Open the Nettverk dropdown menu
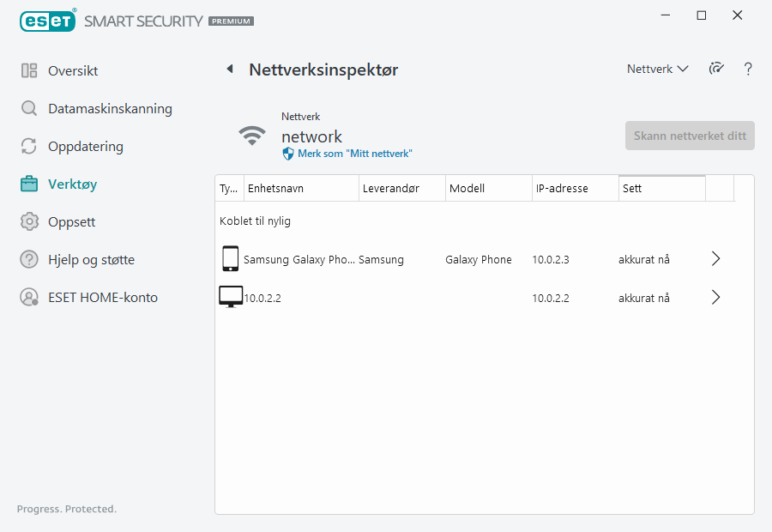Viewport: 772px width, 532px height. pos(657,70)
